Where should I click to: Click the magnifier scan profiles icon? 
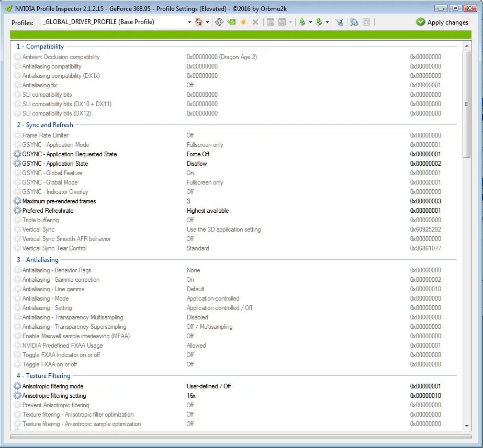click(x=354, y=22)
